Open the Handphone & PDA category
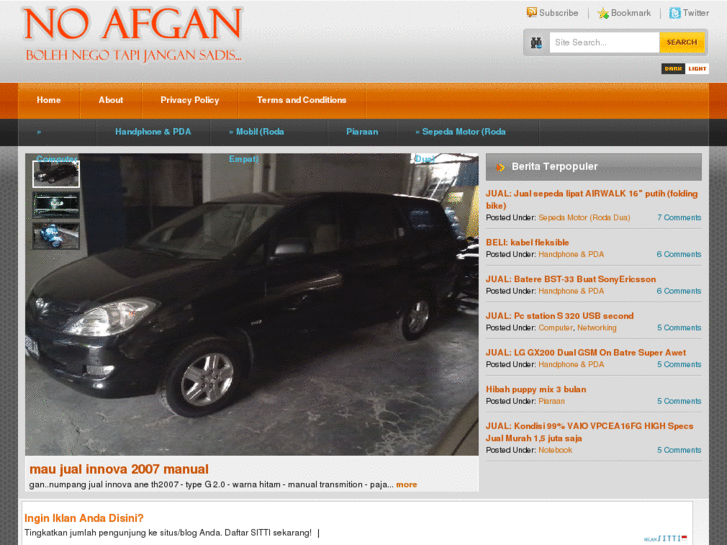Viewport: 727px width, 545px height. point(153,132)
